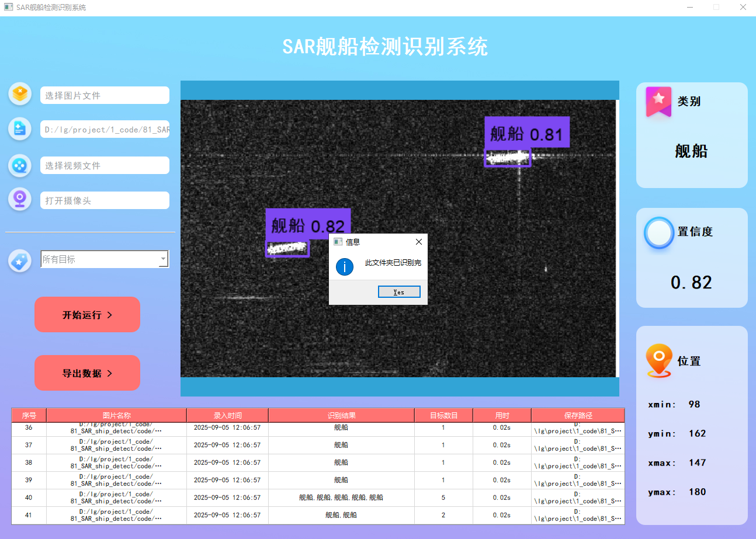
Task: Click the dialog message 此文件夹已识别完
Action: [x=393, y=263]
